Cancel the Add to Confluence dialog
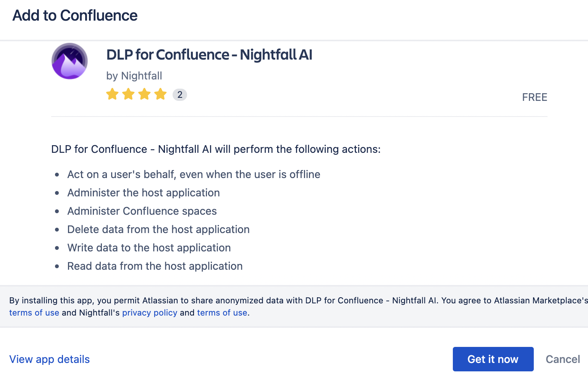588x379 pixels. tap(563, 359)
